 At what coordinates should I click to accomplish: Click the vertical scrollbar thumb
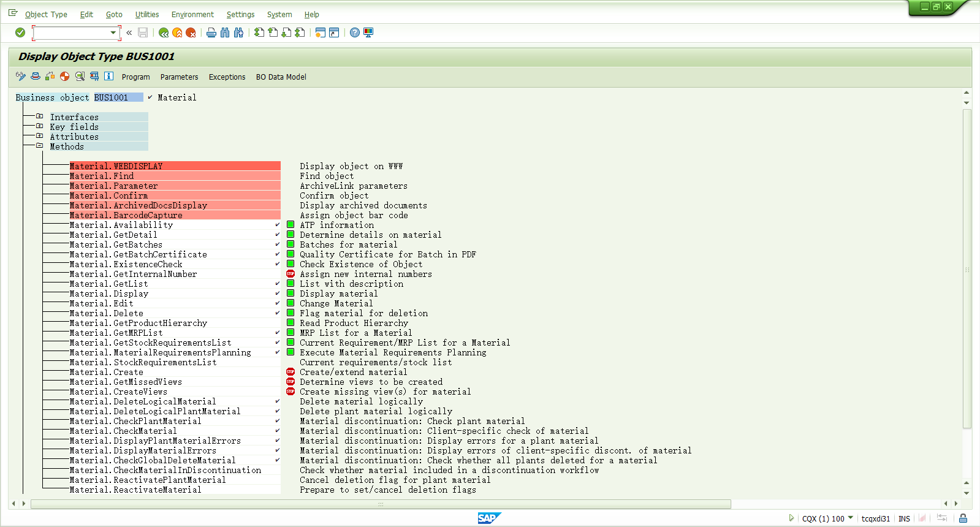click(x=967, y=268)
